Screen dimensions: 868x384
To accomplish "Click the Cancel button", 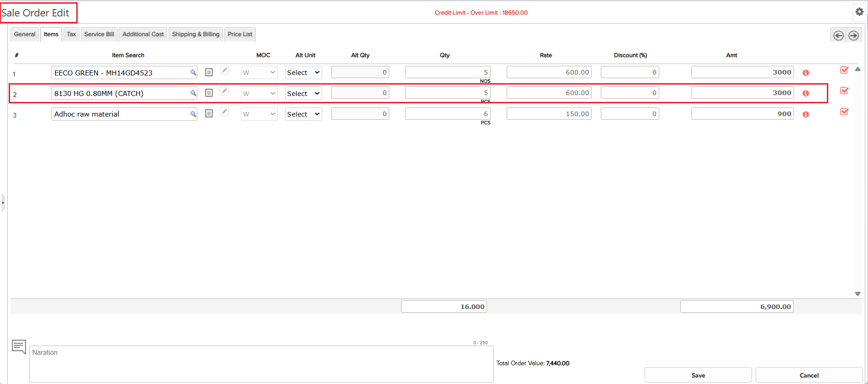I will pos(809,375).
